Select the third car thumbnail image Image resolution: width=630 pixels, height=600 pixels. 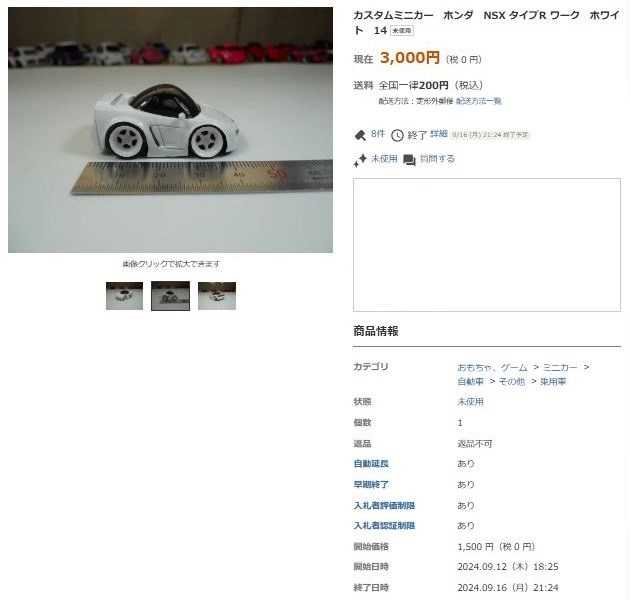point(217,296)
